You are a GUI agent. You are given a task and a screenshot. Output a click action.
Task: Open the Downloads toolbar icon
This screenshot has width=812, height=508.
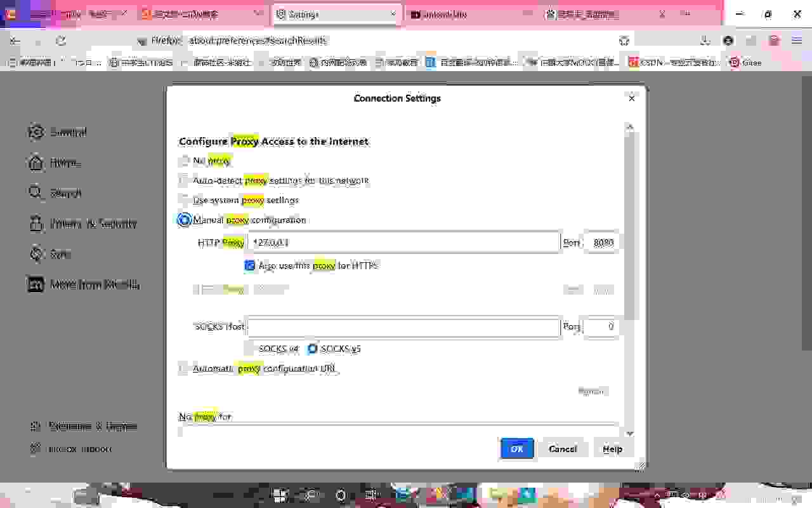coord(705,41)
